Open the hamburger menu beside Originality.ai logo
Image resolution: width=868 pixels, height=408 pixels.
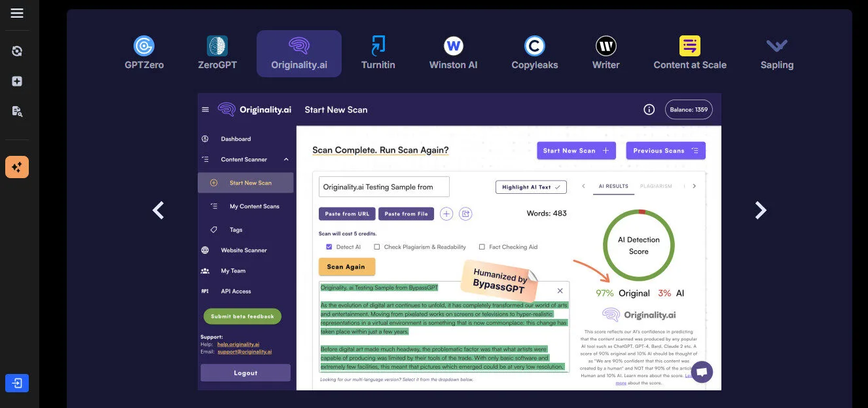click(x=206, y=109)
